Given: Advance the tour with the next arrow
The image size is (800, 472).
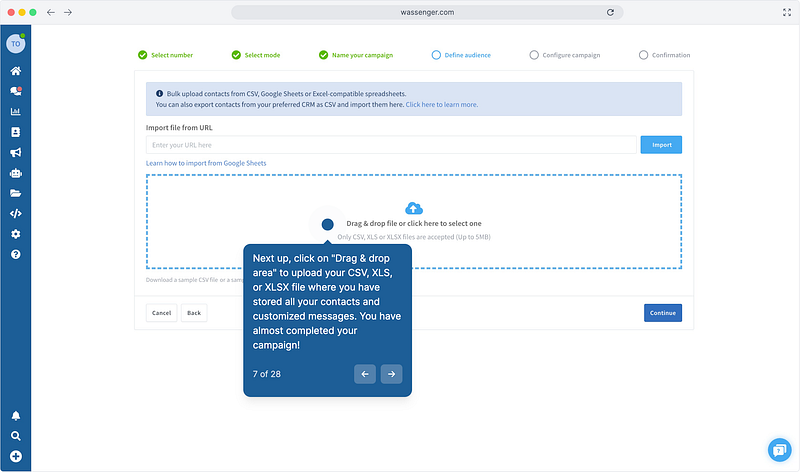Looking at the screenshot, I should click(x=392, y=374).
